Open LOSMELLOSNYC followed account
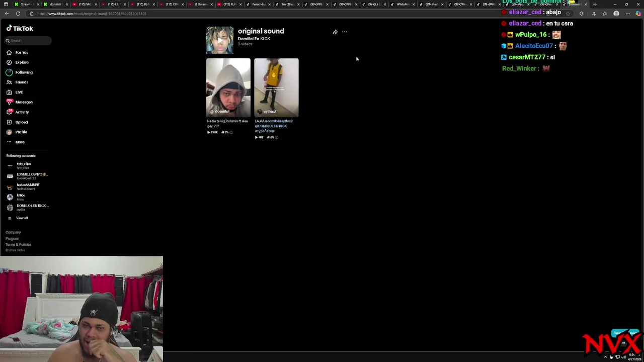 (x=28, y=176)
